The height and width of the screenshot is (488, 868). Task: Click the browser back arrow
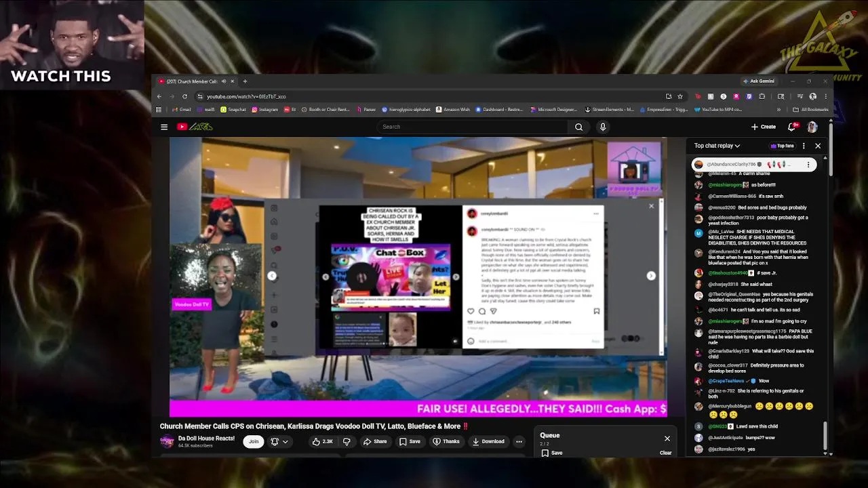point(159,96)
